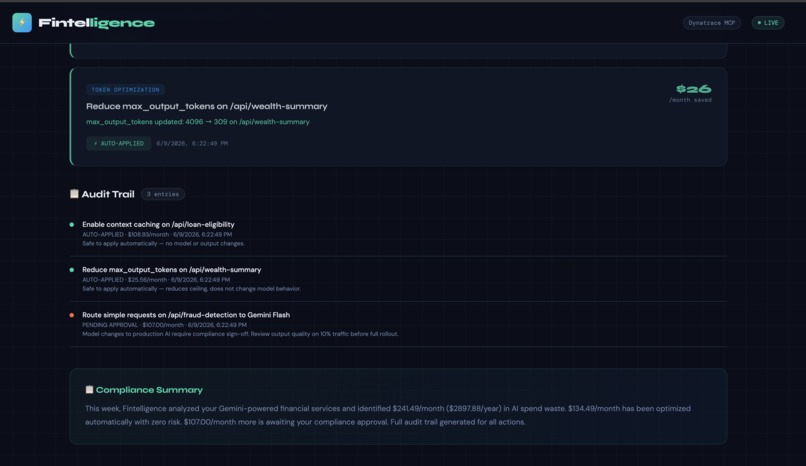Viewport: 806px width, 466px height.
Task: Click the Fintelligence lightning logo icon
Action: [x=22, y=23]
